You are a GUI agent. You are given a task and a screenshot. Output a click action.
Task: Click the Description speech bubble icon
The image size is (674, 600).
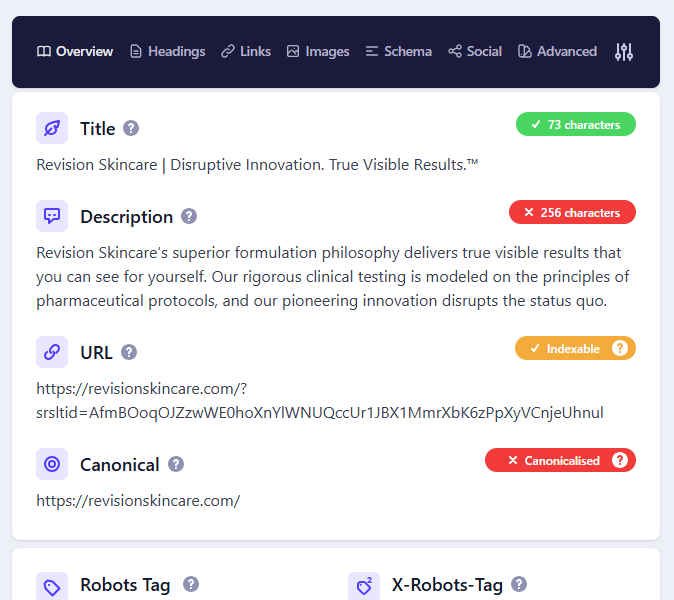(52, 216)
